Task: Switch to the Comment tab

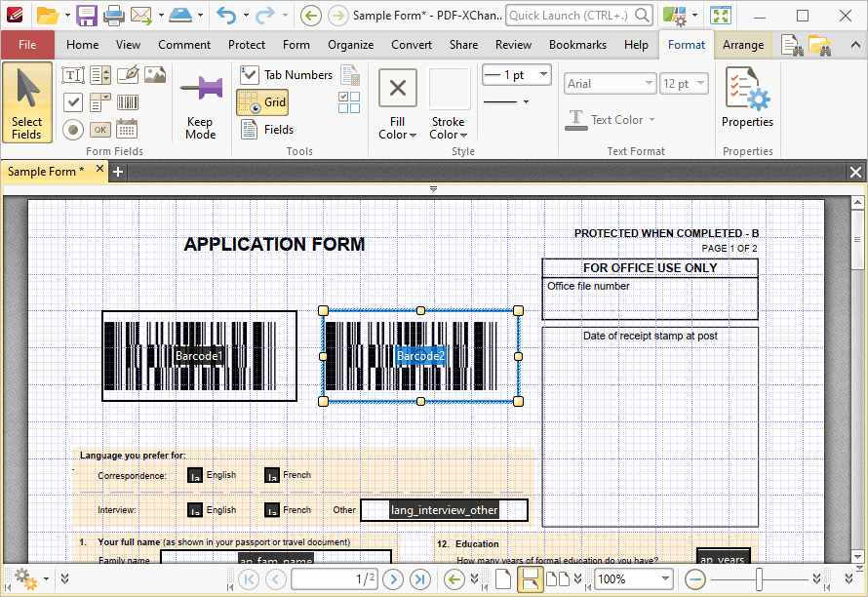Action: (184, 45)
